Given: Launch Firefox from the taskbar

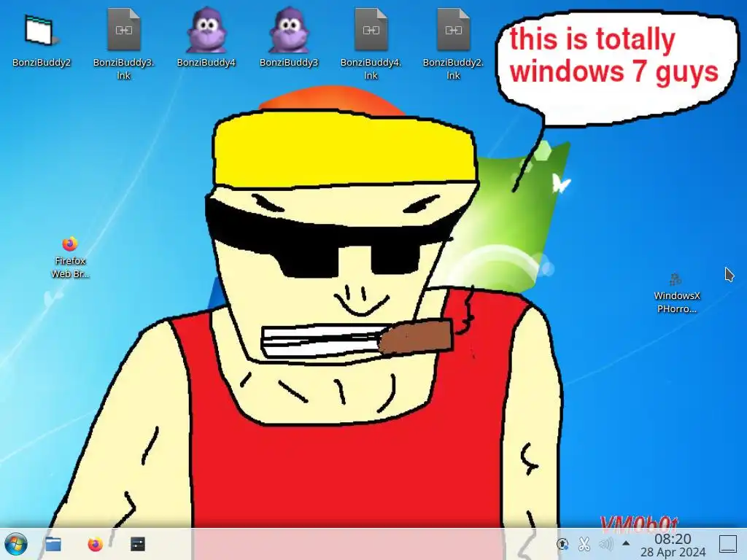Looking at the screenshot, I should tap(96, 544).
